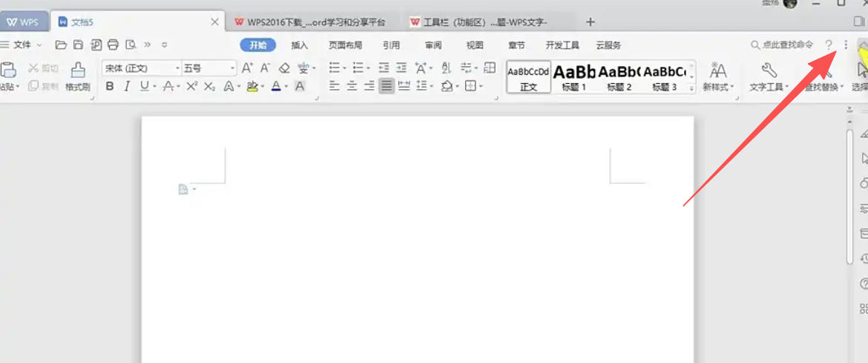
Task: Click the Save icon in quick access
Action: click(79, 45)
